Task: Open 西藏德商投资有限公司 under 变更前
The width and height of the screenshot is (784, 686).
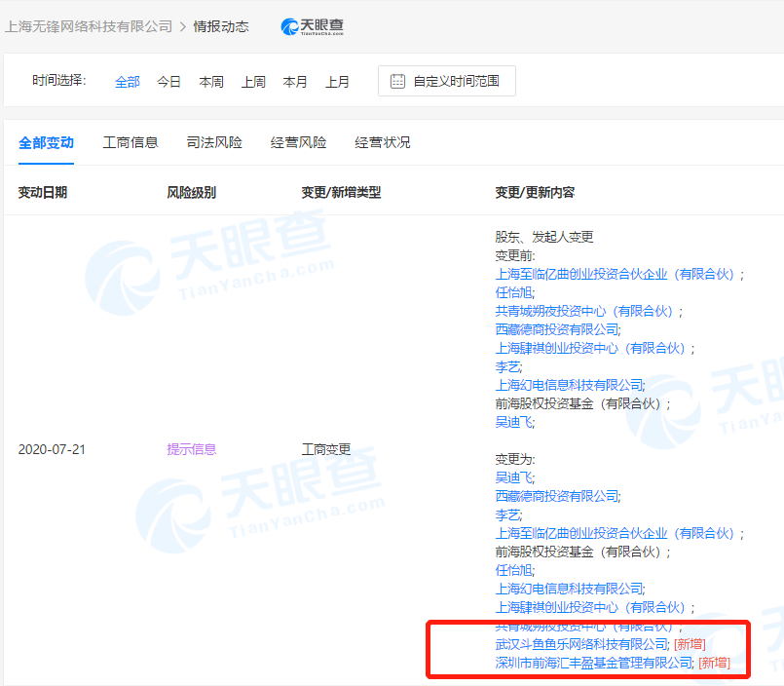Action: [x=556, y=329]
